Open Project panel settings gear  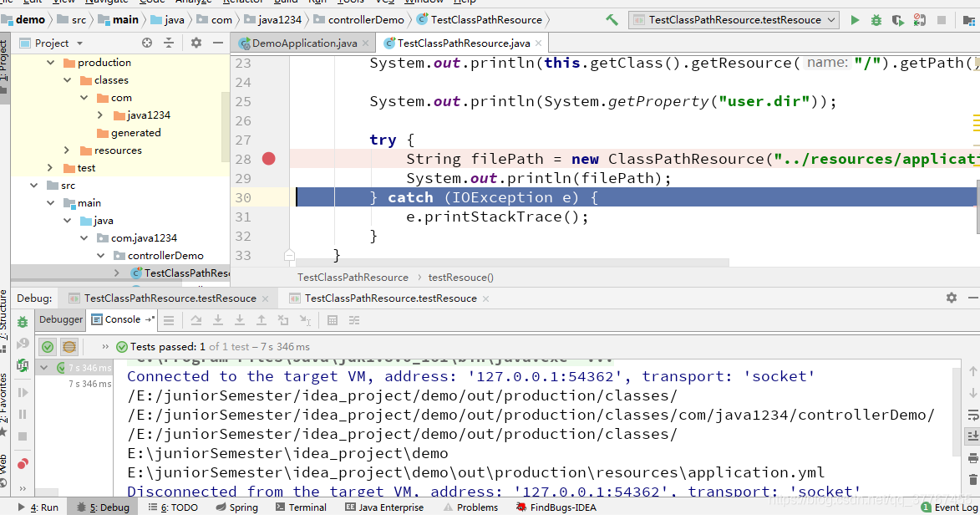[x=196, y=43]
